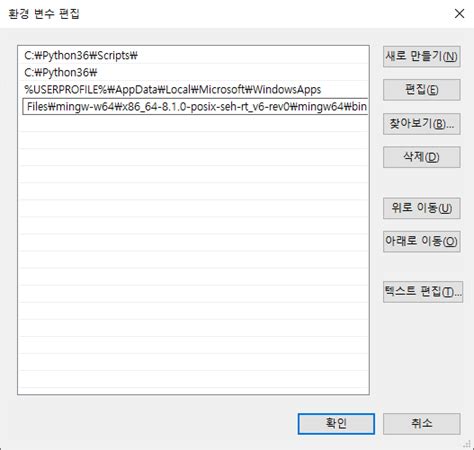
Task: Cancel the dialog with 취소
Action: tap(422, 424)
